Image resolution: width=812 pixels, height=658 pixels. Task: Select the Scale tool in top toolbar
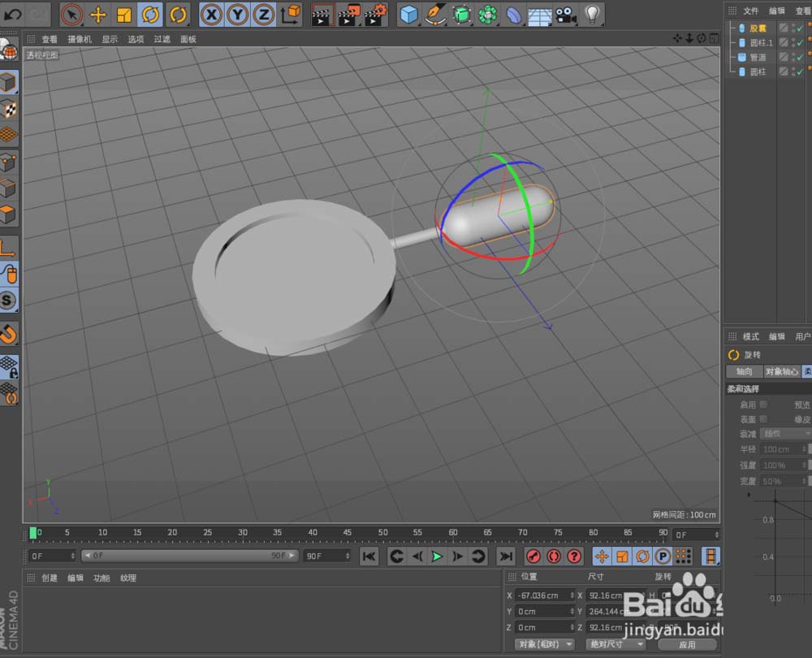tap(124, 15)
